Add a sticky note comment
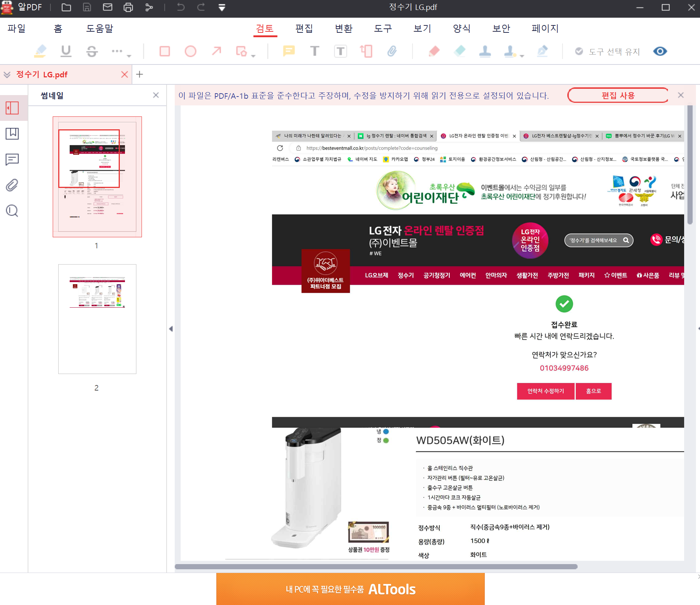Image resolution: width=700 pixels, height=605 pixels. pyautogui.click(x=289, y=51)
